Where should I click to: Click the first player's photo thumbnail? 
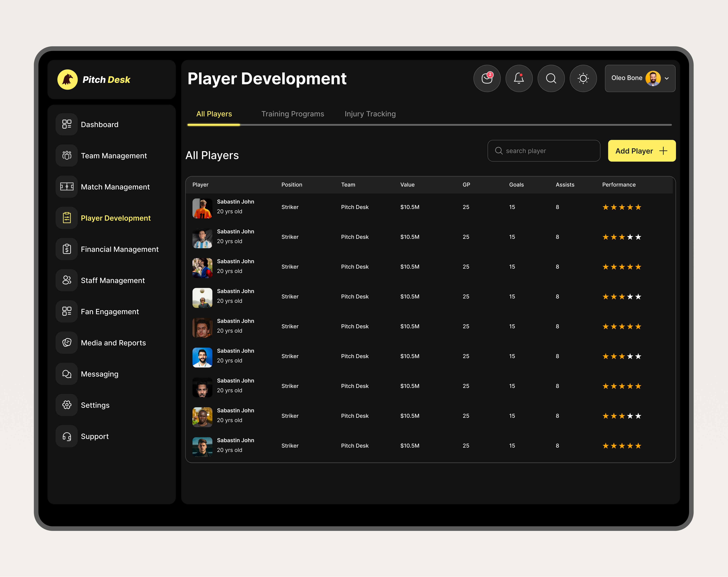click(x=202, y=208)
